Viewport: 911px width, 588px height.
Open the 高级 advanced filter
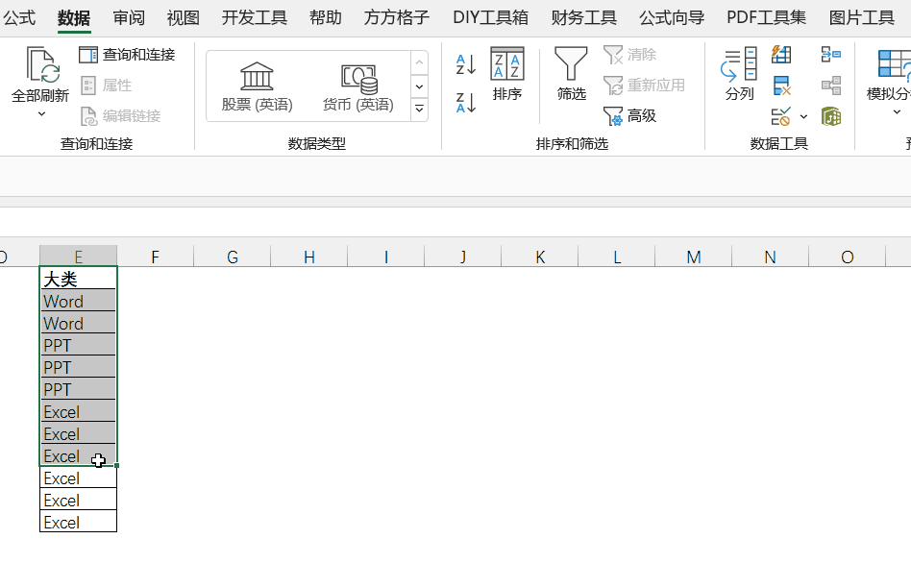(630, 116)
